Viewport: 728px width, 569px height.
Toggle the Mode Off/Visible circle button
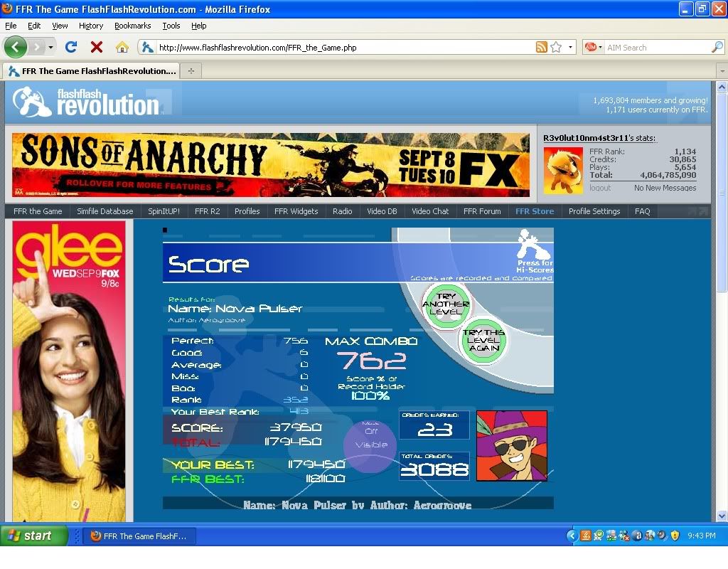click(370, 445)
